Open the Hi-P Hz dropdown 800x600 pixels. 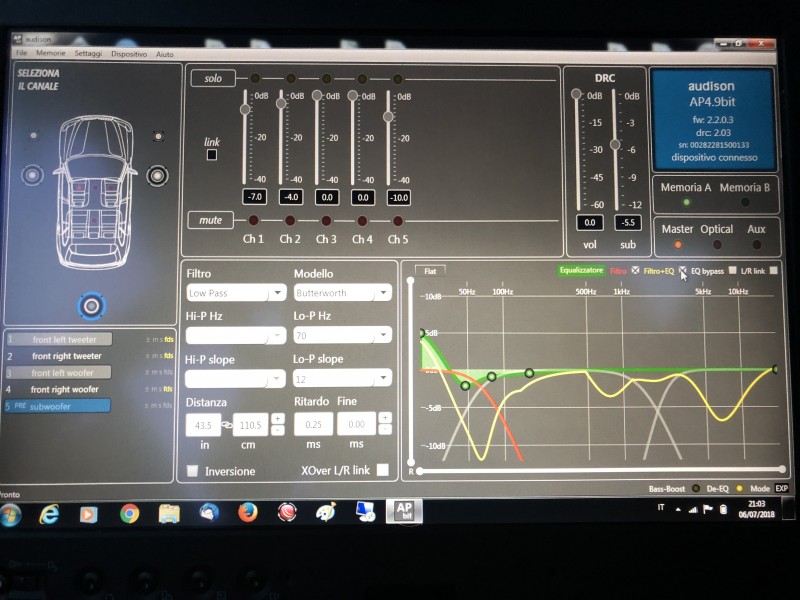(235, 336)
